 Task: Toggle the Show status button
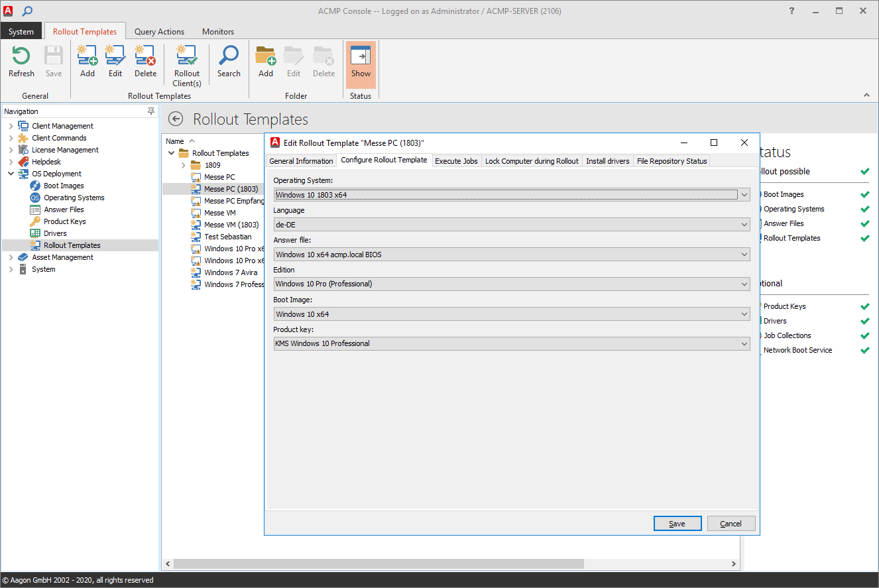click(x=361, y=64)
